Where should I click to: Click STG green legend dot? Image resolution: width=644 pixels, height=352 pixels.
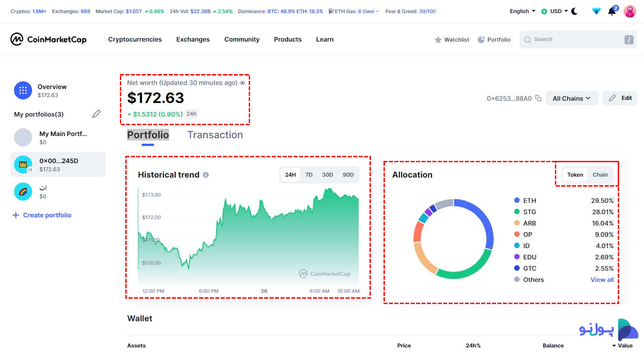517,211
